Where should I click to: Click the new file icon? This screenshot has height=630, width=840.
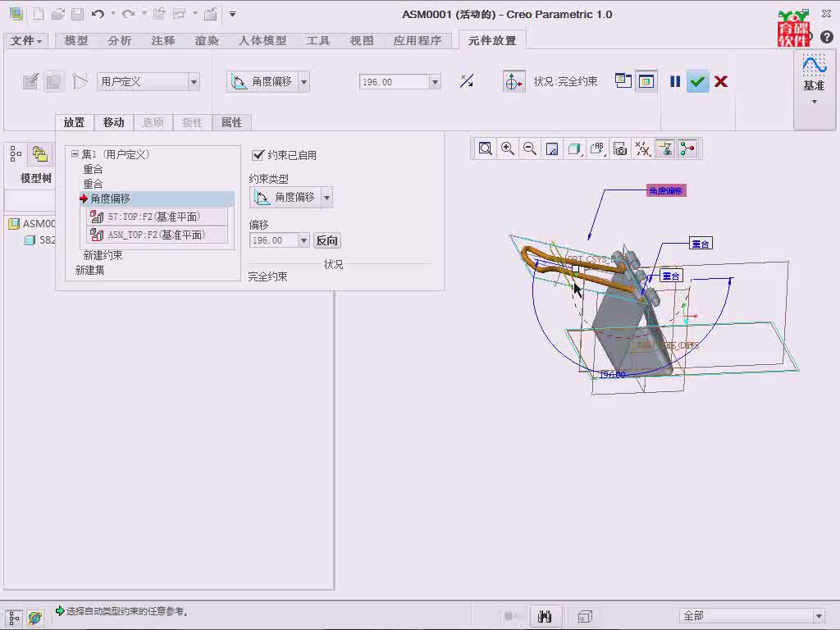click(x=39, y=14)
